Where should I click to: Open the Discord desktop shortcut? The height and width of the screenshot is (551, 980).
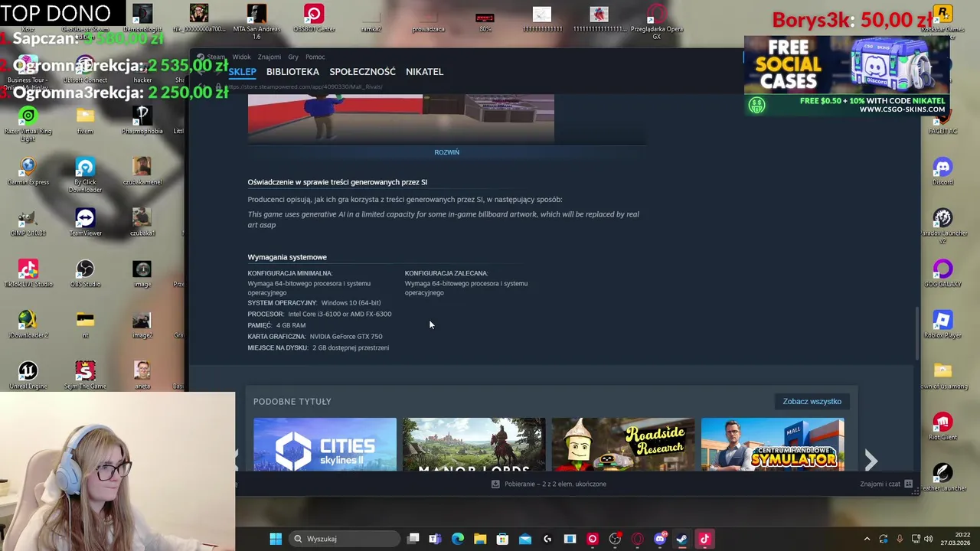tap(942, 172)
